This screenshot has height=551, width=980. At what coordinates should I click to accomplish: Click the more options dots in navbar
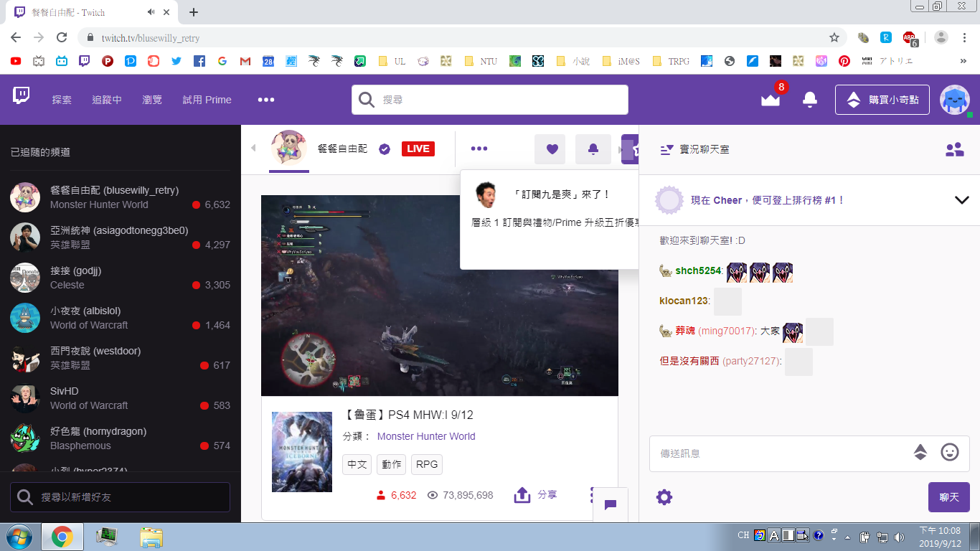[266, 100]
